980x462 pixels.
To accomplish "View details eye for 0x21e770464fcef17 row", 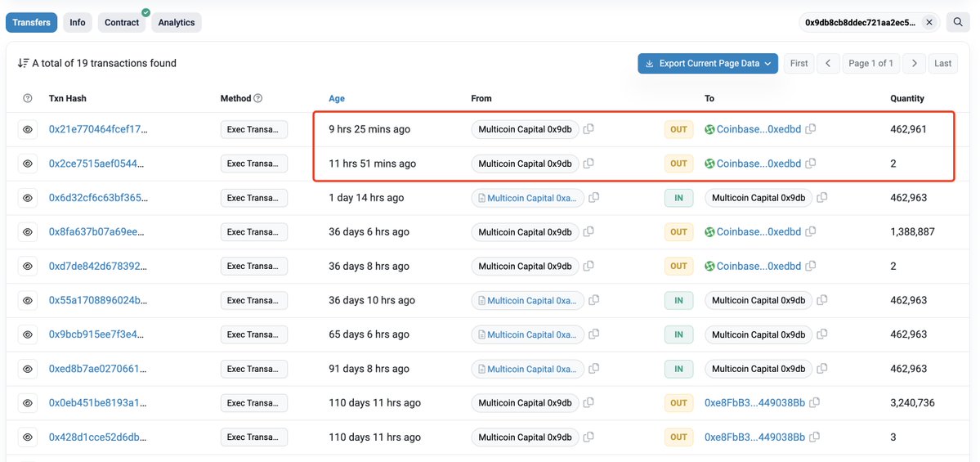I will pyautogui.click(x=28, y=129).
